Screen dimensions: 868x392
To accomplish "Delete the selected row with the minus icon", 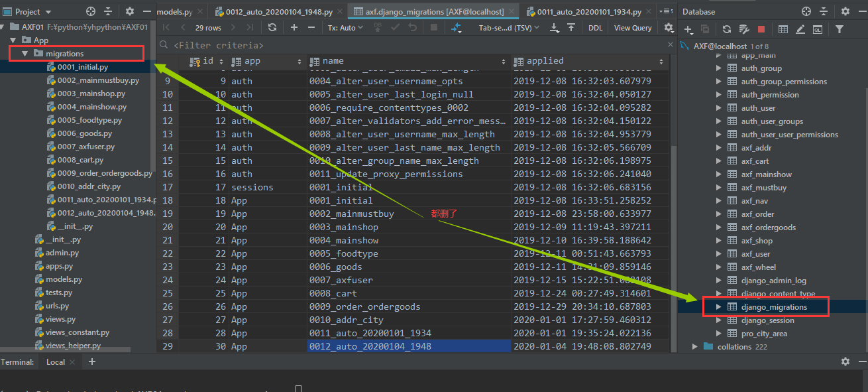I will point(311,28).
